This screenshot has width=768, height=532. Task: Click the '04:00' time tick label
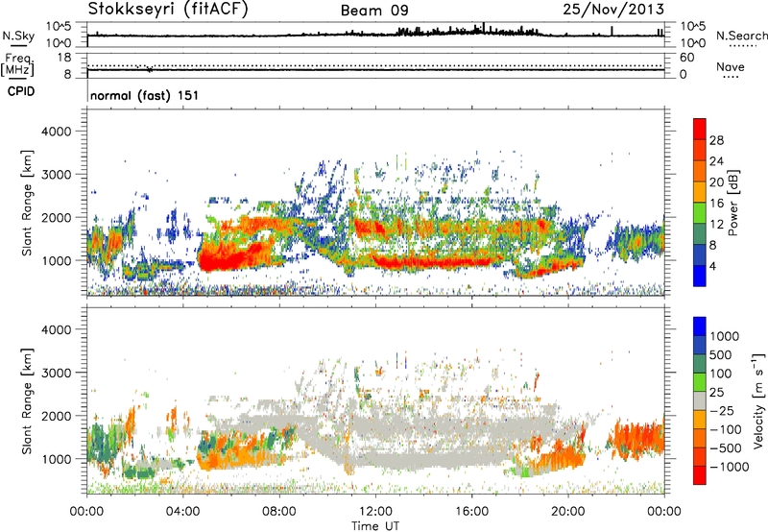click(182, 511)
